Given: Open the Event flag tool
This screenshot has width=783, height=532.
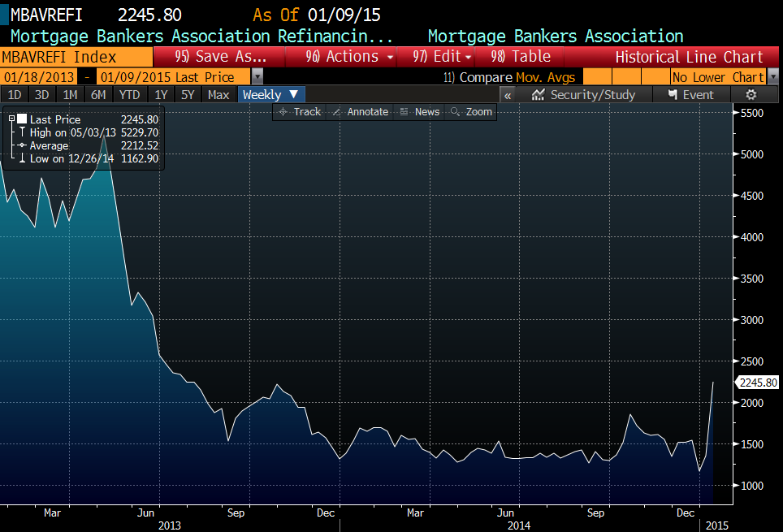Looking at the screenshot, I should pos(690,95).
